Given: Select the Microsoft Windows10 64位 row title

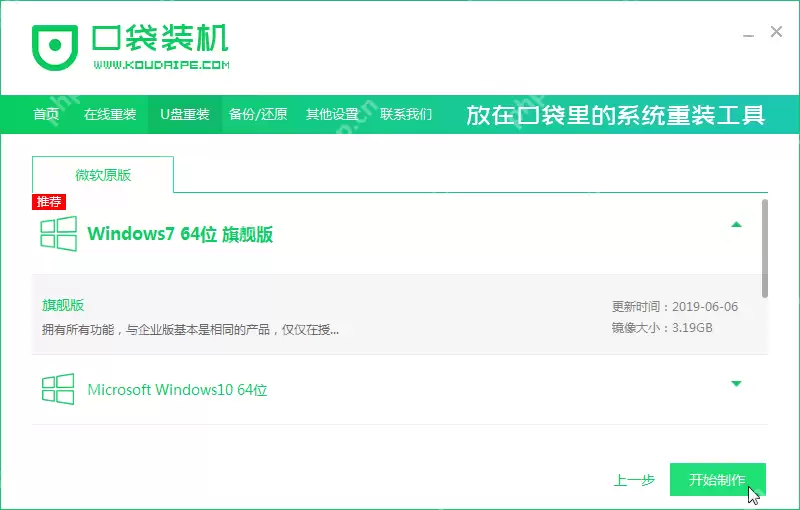Looking at the screenshot, I should click(178, 390).
